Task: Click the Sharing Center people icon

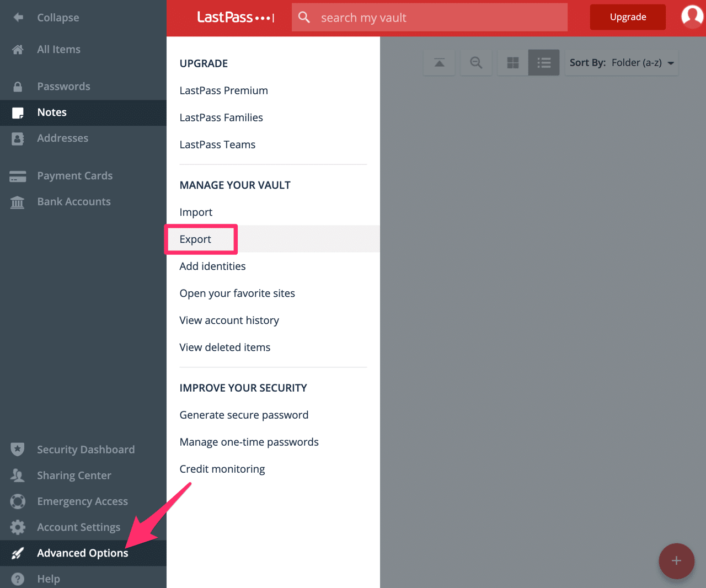Action: (18, 475)
